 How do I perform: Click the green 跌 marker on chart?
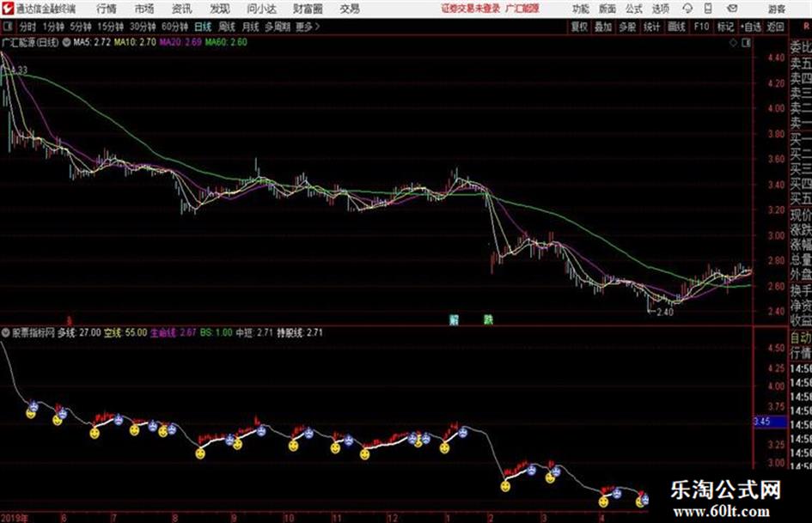pyautogui.click(x=488, y=319)
